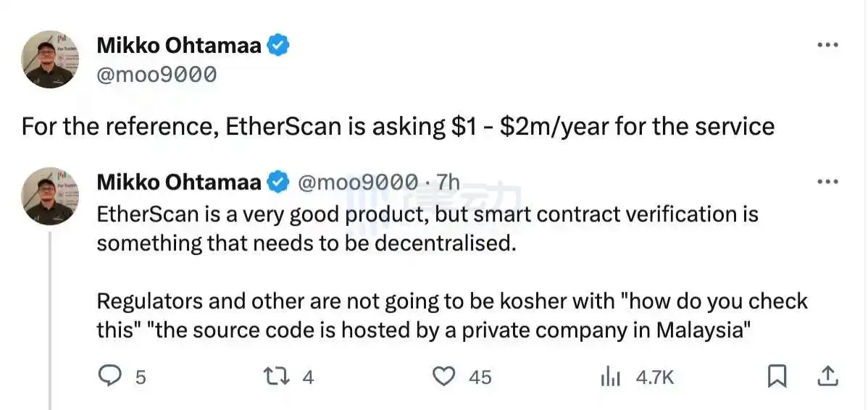The width and height of the screenshot is (868, 410).
Task: Click @moo9000 handle in quoted tweet
Action: click(358, 183)
